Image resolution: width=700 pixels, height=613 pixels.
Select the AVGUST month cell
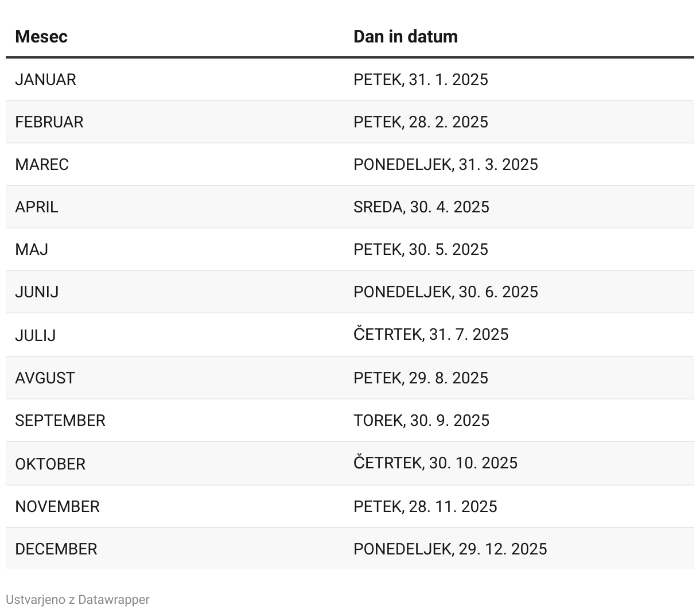click(x=45, y=378)
